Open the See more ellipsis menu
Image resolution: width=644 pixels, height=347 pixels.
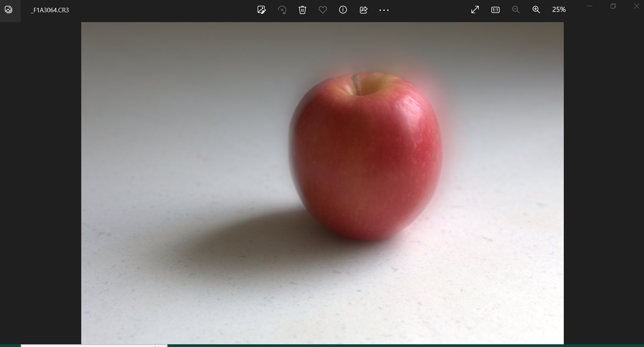(384, 10)
